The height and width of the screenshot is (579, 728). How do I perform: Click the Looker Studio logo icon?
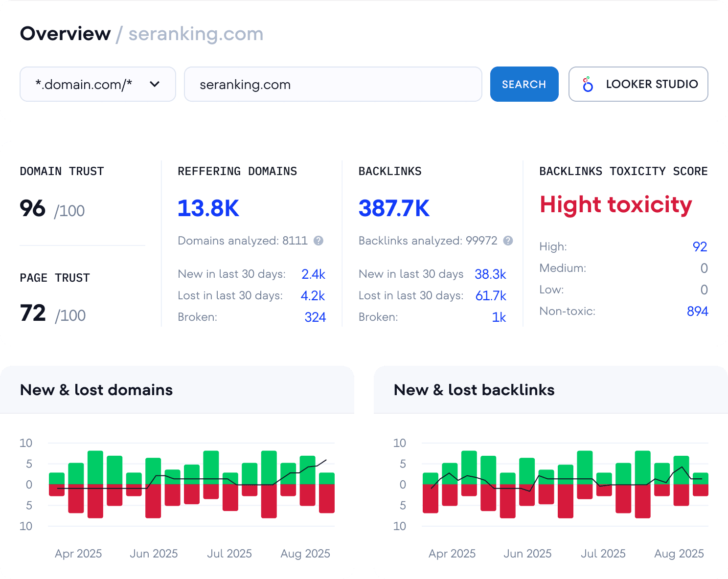tap(587, 84)
